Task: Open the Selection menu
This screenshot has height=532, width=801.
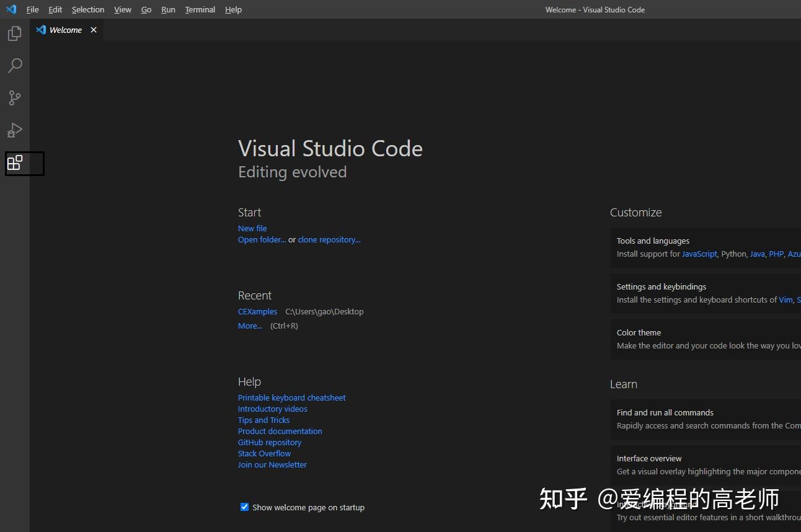Action: (x=88, y=9)
